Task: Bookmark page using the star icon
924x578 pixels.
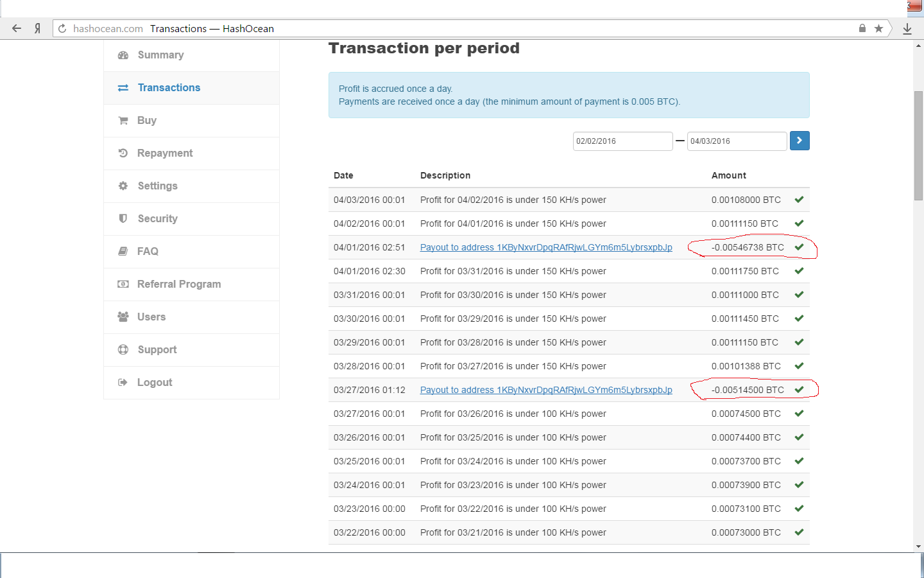Action: click(878, 28)
